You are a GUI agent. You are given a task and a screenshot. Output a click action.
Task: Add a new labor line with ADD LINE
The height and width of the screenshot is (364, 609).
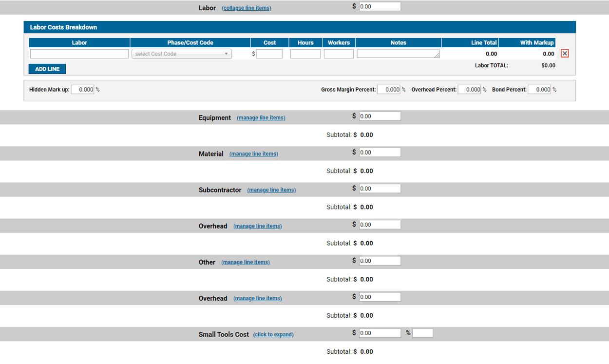tap(47, 69)
